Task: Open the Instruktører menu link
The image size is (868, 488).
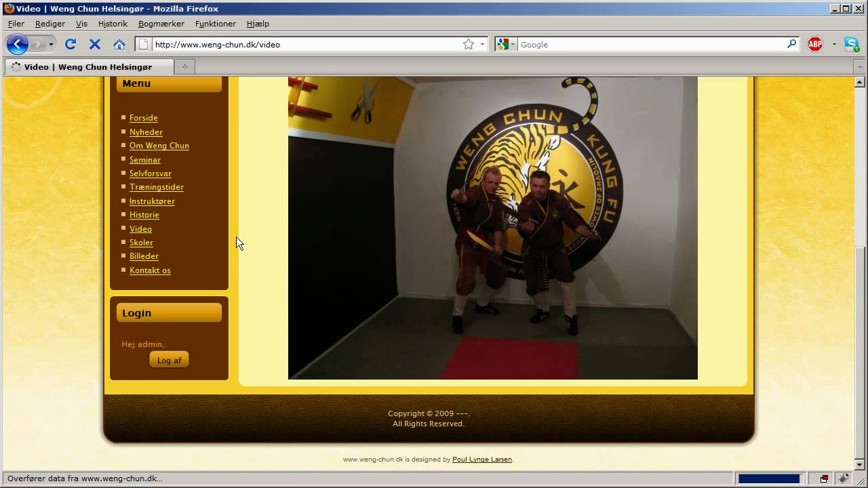Action: tap(152, 201)
